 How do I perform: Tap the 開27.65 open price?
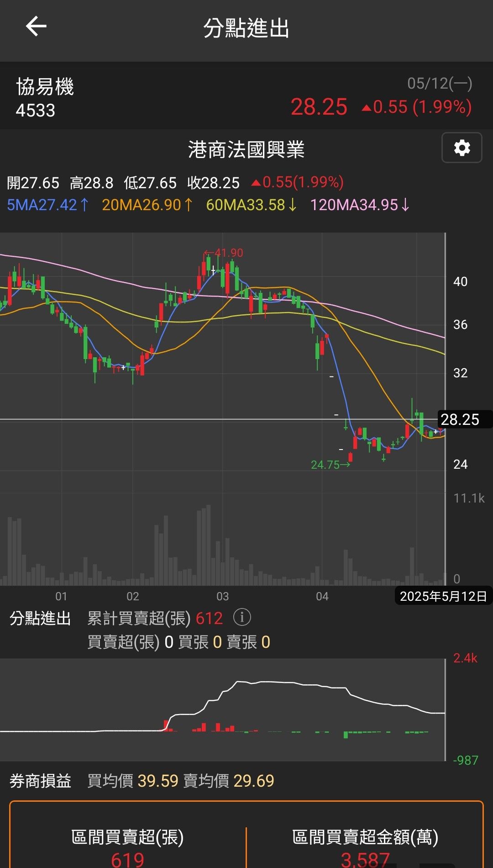33,183
